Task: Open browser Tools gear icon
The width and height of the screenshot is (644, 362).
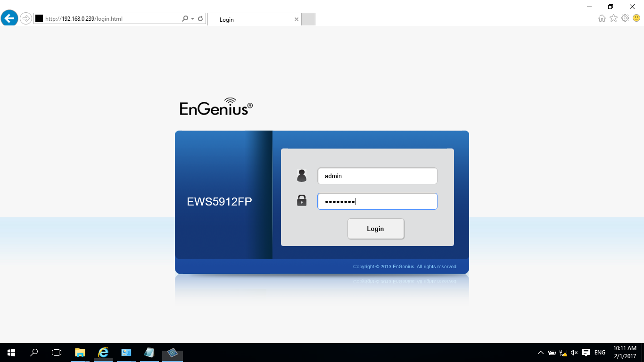Action: [x=625, y=18]
